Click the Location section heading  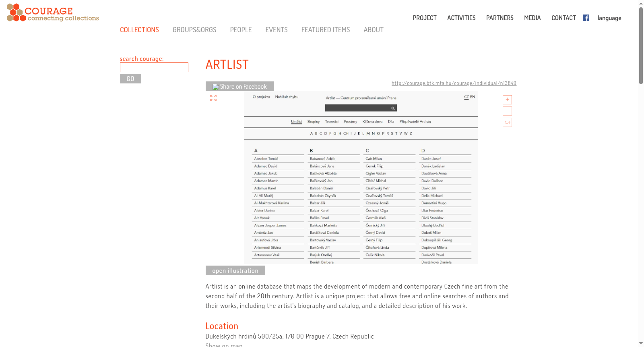[222, 326]
